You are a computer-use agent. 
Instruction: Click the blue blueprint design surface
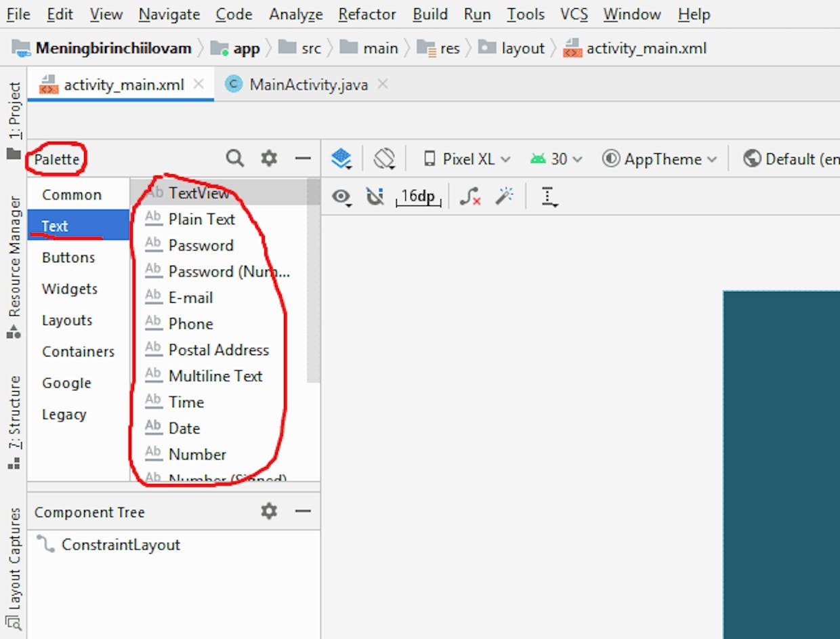(x=781, y=465)
